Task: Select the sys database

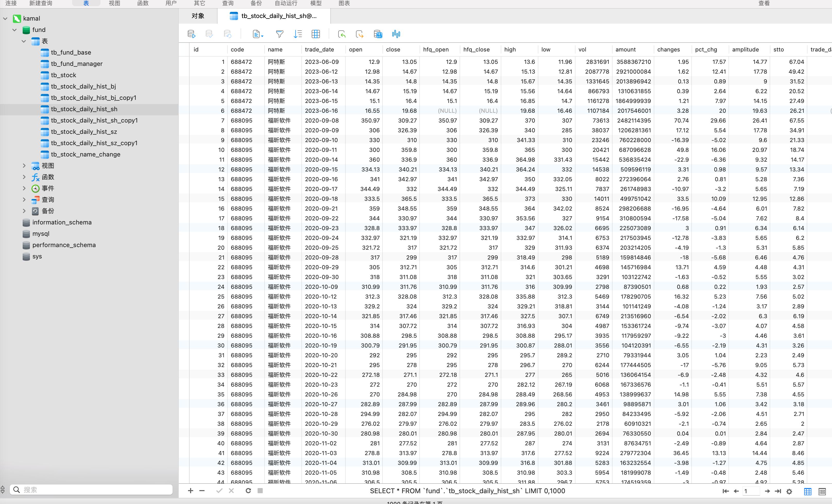Action: click(x=37, y=256)
